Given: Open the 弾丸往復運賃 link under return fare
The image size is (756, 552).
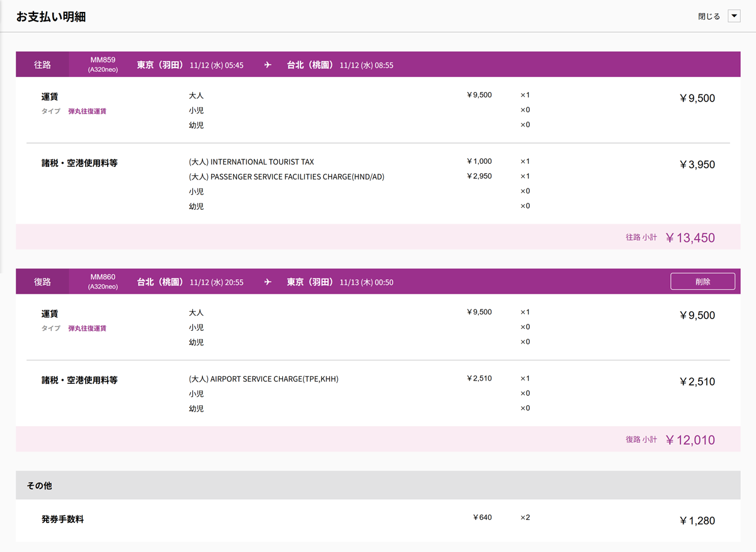Looking at the screenshot, I should coord(87,328).
